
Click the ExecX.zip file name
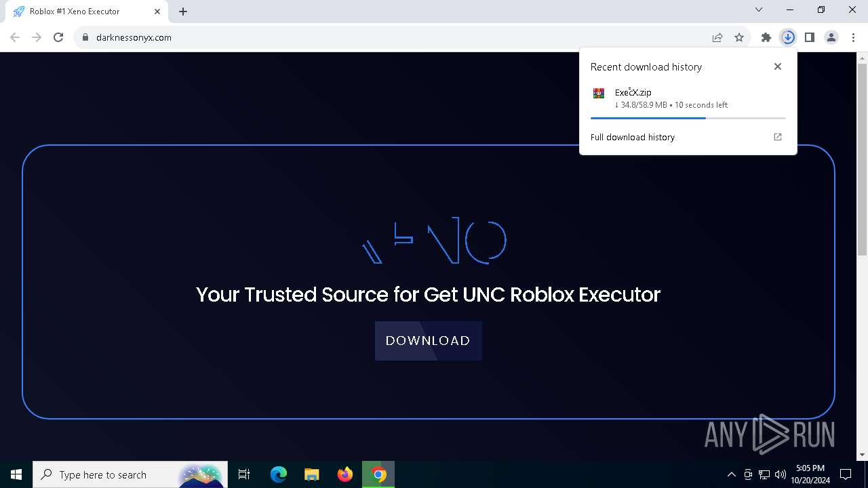(x=633, y=92)
